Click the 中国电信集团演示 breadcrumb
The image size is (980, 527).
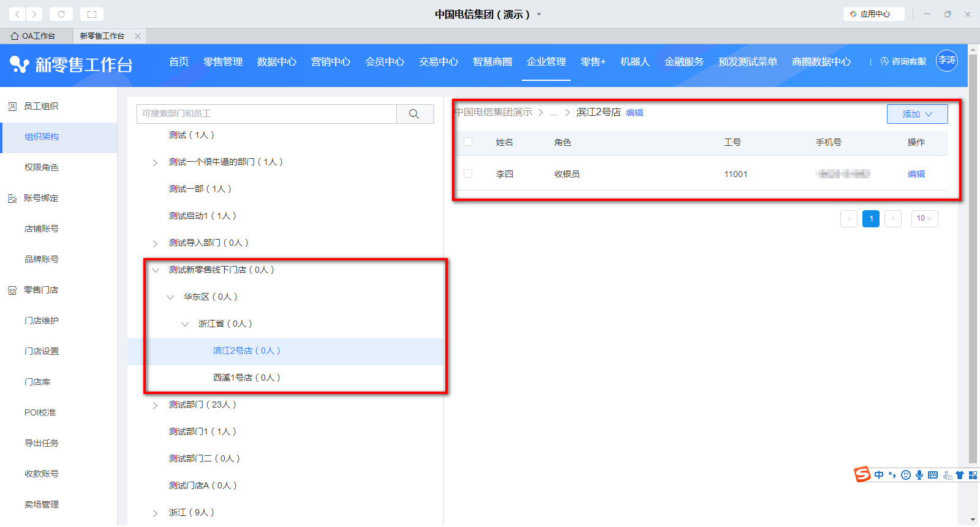pyautogui.click(x=494, y=112)
